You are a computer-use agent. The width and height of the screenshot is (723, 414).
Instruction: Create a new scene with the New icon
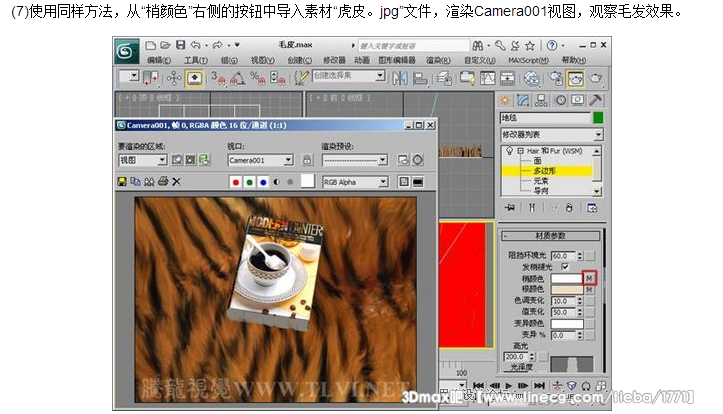[x=150, y=45]
